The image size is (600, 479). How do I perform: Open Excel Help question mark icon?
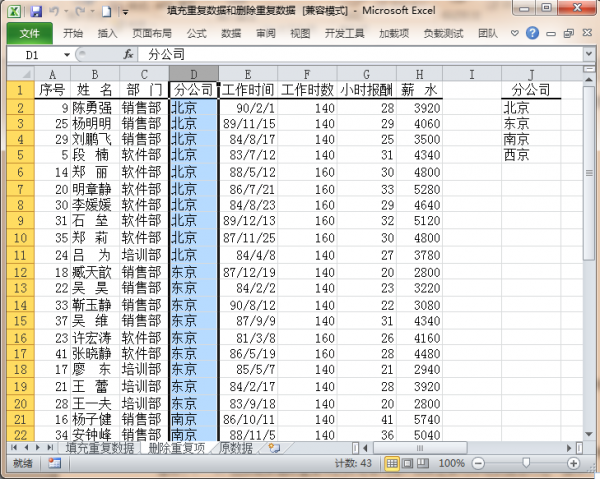[532, 32]
